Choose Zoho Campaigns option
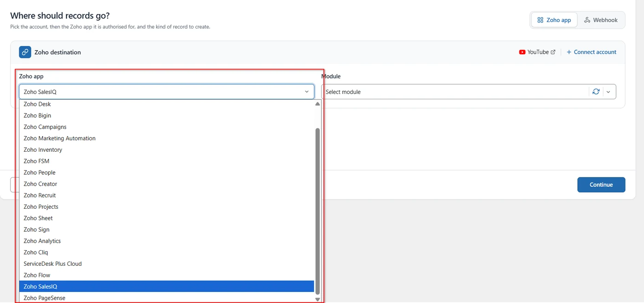 pos(167,127)
